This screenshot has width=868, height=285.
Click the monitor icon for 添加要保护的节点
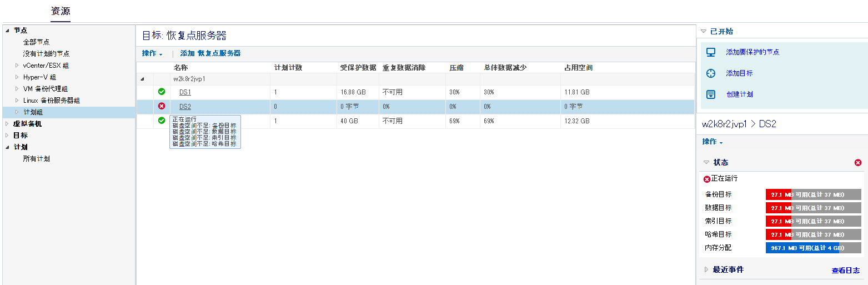click(711, 52)
